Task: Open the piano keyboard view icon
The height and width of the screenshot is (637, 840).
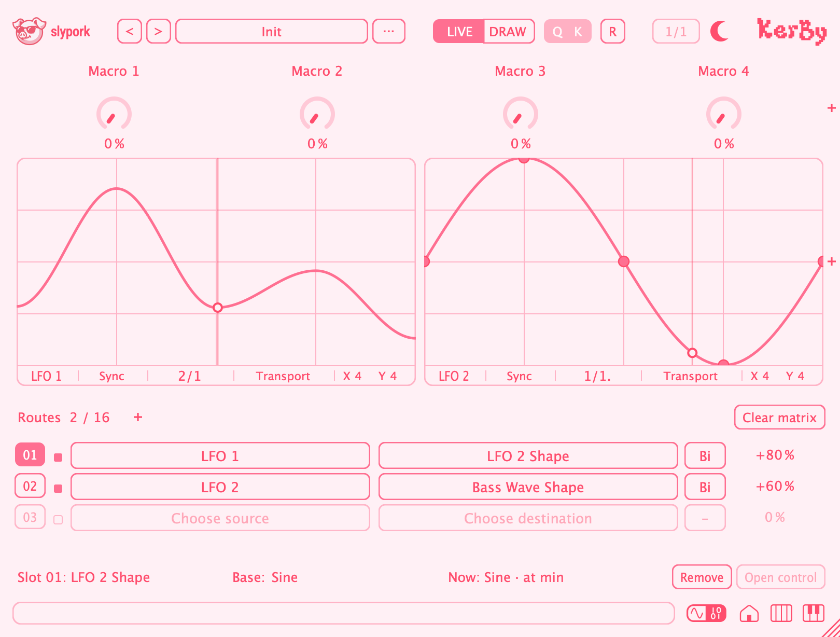Action: point(814,613)
